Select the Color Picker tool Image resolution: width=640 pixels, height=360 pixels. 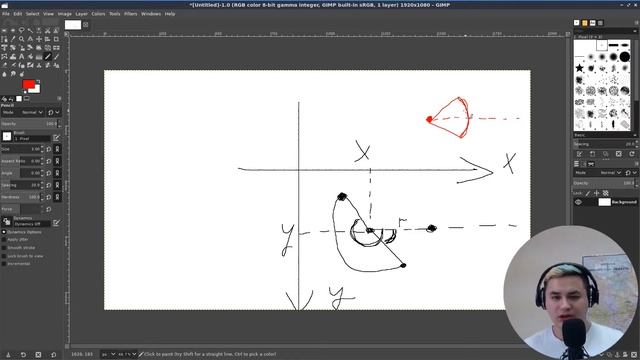(13, 39)
